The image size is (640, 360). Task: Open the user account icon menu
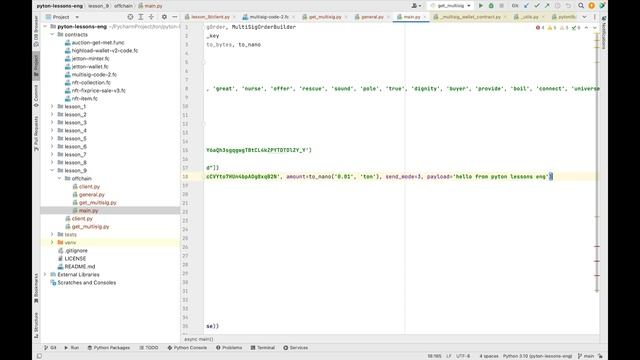pyautogui.click(x=416, y=6)
